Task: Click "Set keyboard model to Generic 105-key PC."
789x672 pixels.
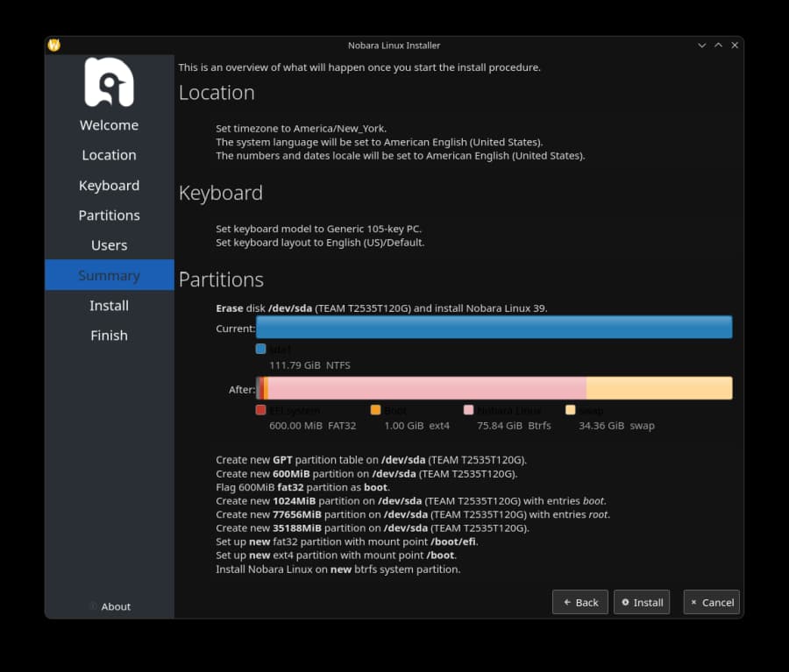Action: [x=319, y=229]
